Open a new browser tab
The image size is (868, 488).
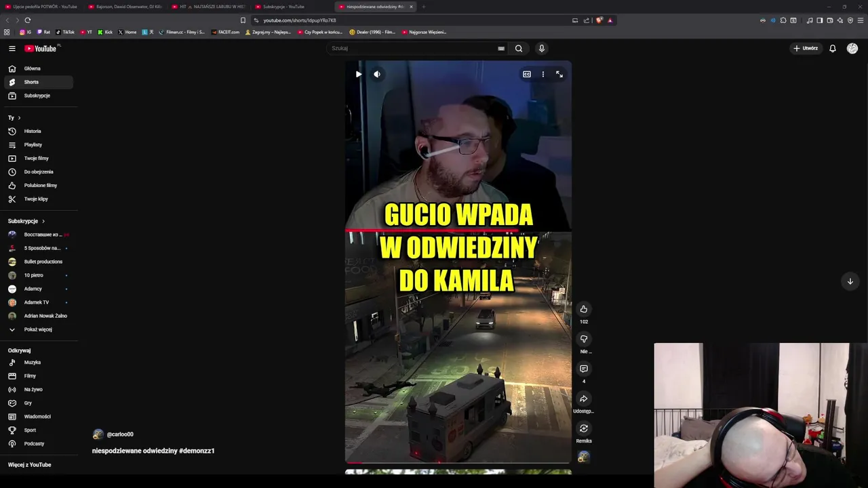pyautogui.click(x=423, y=7)
